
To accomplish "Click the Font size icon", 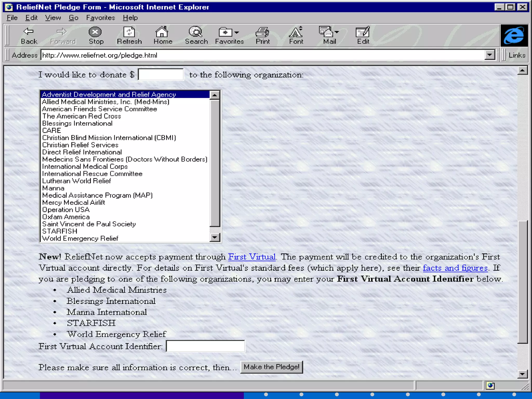I will (x=296, y=35).
